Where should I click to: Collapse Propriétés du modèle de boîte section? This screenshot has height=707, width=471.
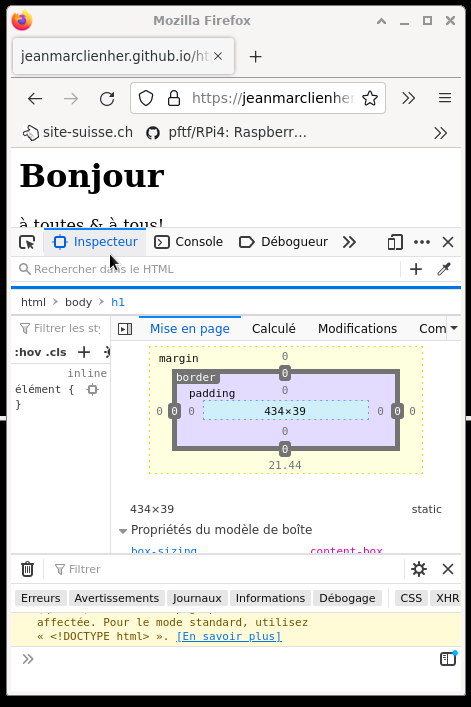point(123,531)
